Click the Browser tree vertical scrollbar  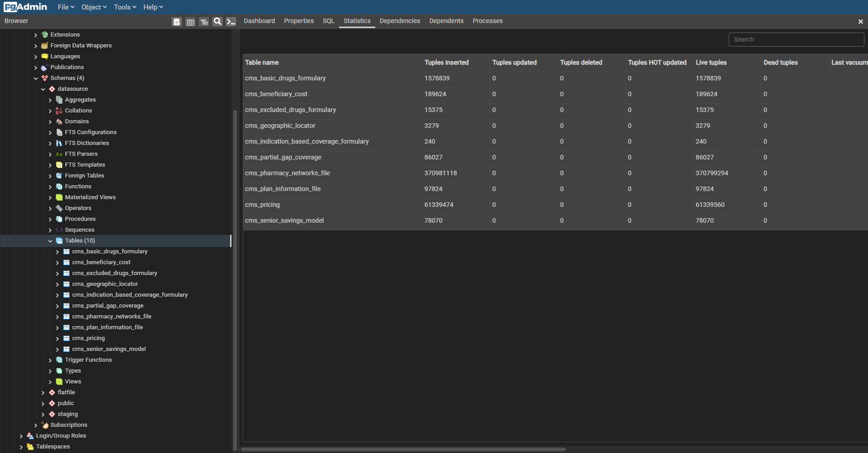[x=235, y=280]
